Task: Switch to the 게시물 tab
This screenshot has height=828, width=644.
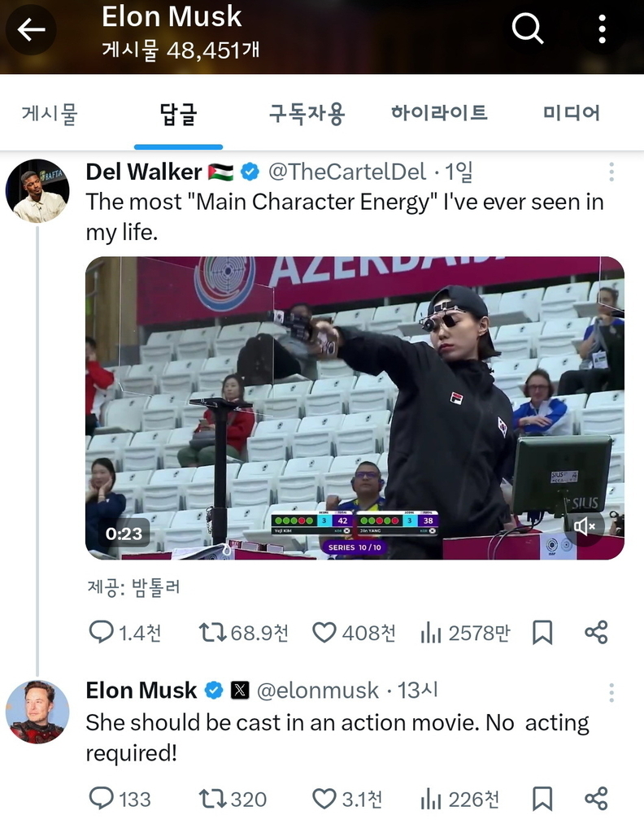Action: click(50, 113)
